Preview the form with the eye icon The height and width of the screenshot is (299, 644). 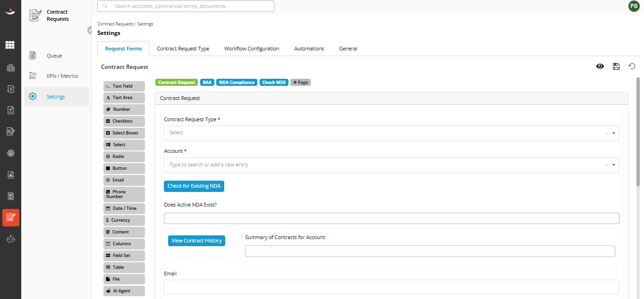[600, 66]
